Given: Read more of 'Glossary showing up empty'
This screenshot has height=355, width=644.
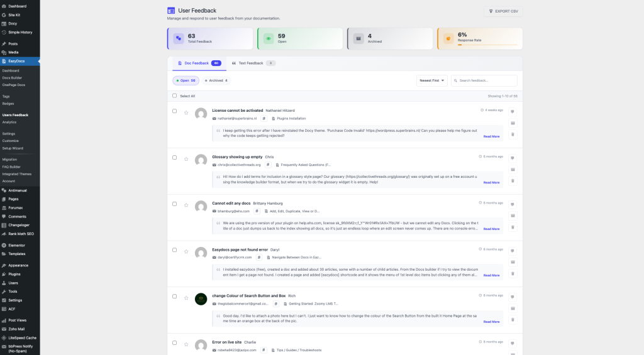Looking at the screenshot, I should (x=491, y=183).
